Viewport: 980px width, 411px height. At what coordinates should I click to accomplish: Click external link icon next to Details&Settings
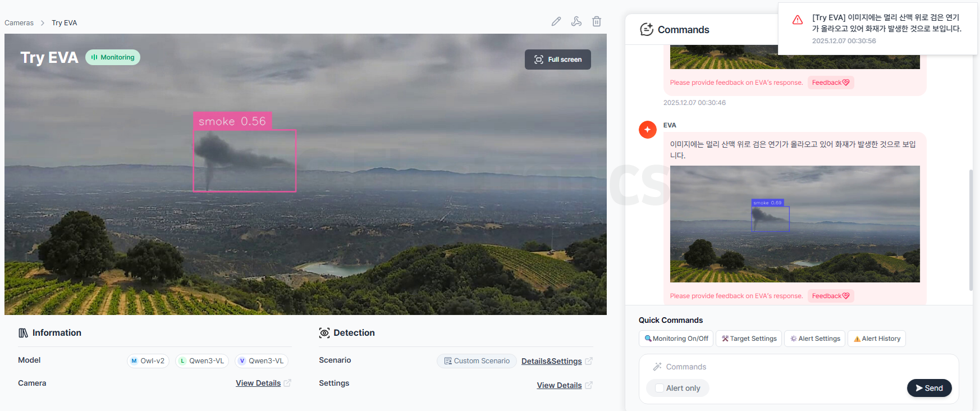pos(589,361)
